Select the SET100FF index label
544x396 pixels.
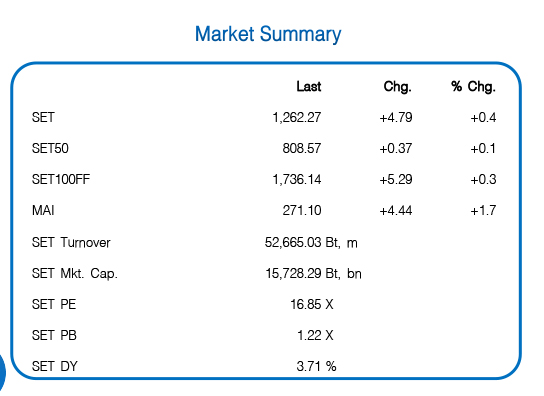[61, 179]
